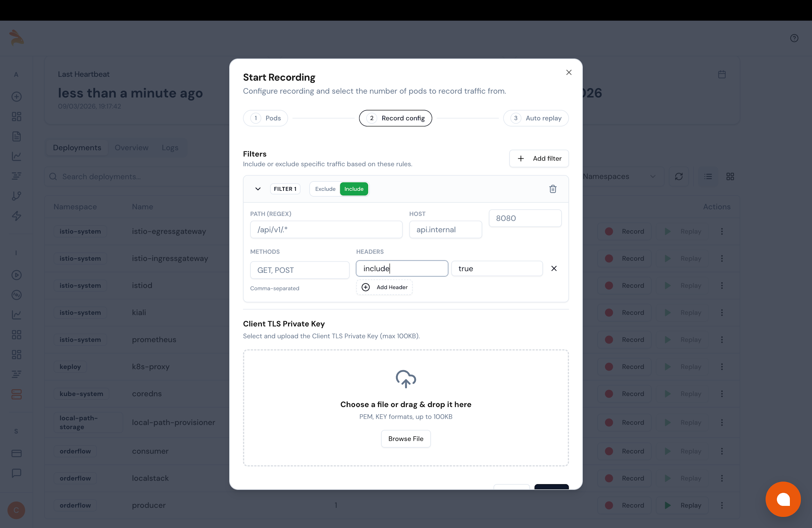Screen dimensions: 812x528
Task: Open the git branch sidebar icon
Action: [16, 196]
